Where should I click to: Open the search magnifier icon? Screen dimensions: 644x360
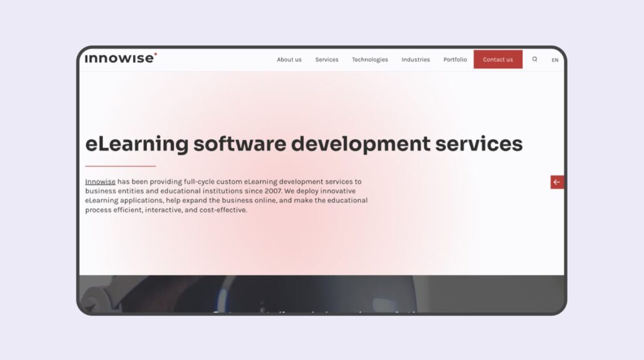pyautogui.click(x=534, y=59)
